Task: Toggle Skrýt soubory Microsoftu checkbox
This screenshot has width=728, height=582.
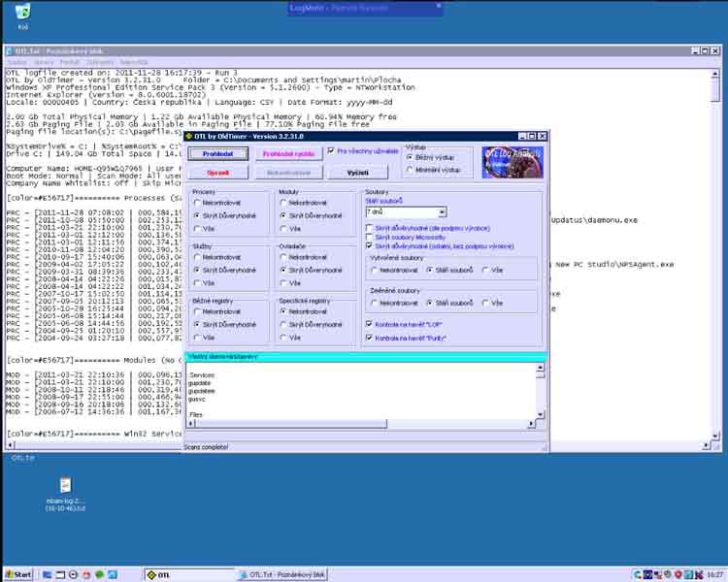Action: coord(369,237)
